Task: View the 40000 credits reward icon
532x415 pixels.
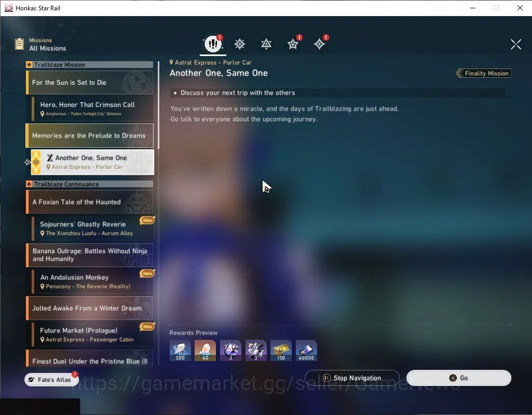Action: click(x=306, y=351)
